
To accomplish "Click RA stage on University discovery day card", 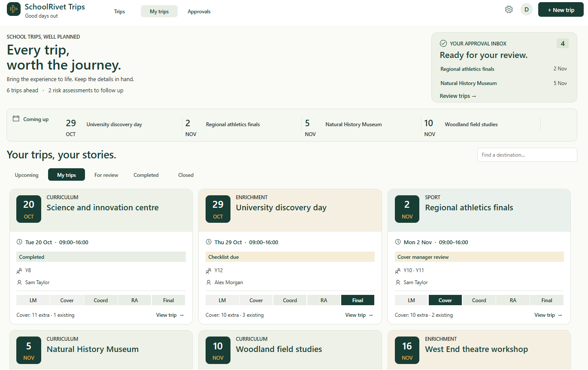I will 324,300.
